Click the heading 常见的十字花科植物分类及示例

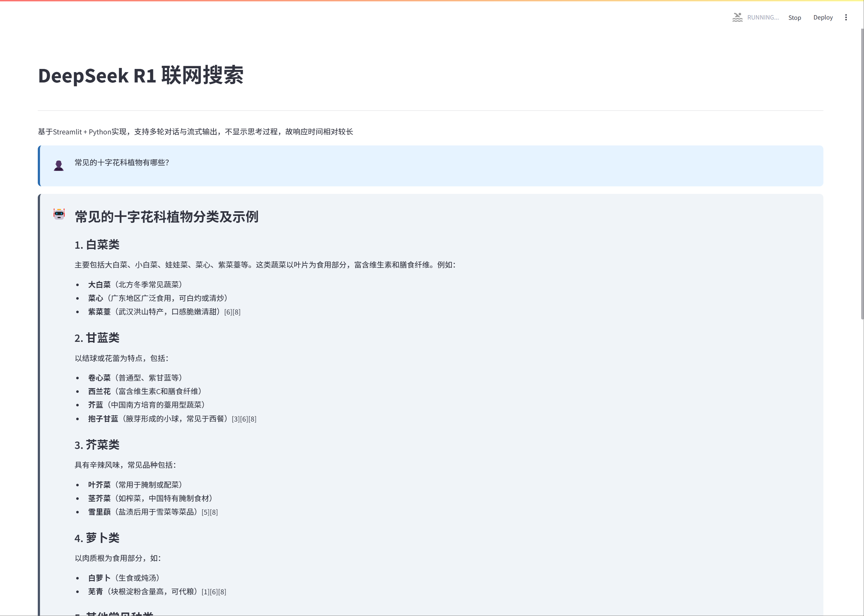pos(167,217)
